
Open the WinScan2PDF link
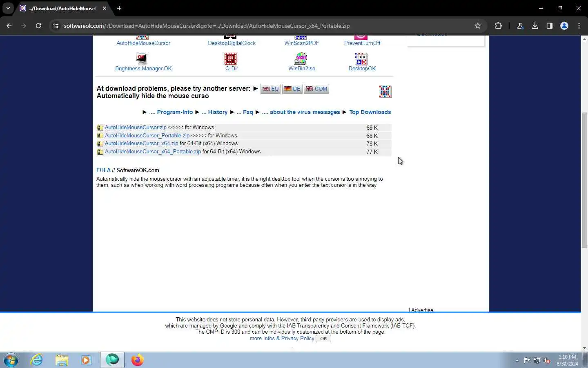pyautogui.click(x=301, y=43)
